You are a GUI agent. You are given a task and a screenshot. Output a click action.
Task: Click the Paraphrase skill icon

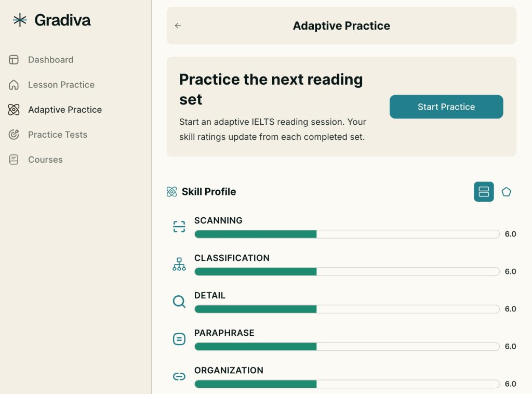pyautogui.click(x=179, y=339)
